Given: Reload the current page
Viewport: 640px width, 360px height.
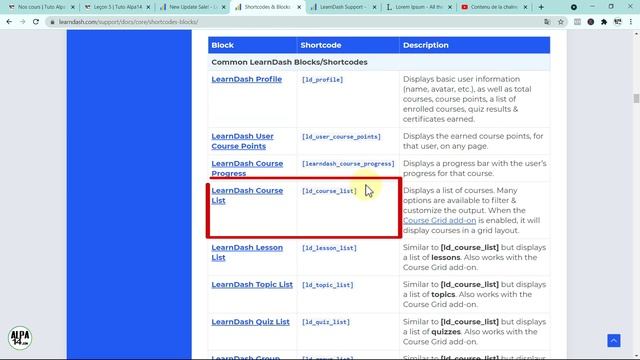Looking at the screenshot, I should pos(36,22).
